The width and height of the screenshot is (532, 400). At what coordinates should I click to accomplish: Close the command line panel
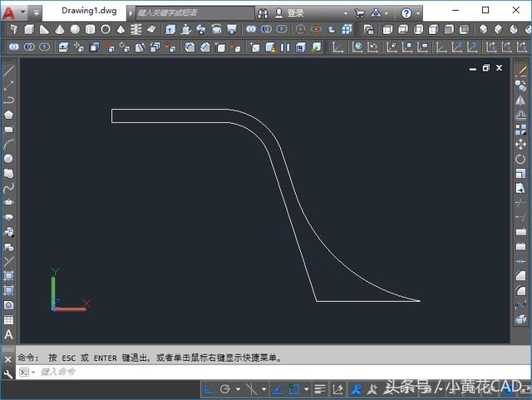(7, 358)
